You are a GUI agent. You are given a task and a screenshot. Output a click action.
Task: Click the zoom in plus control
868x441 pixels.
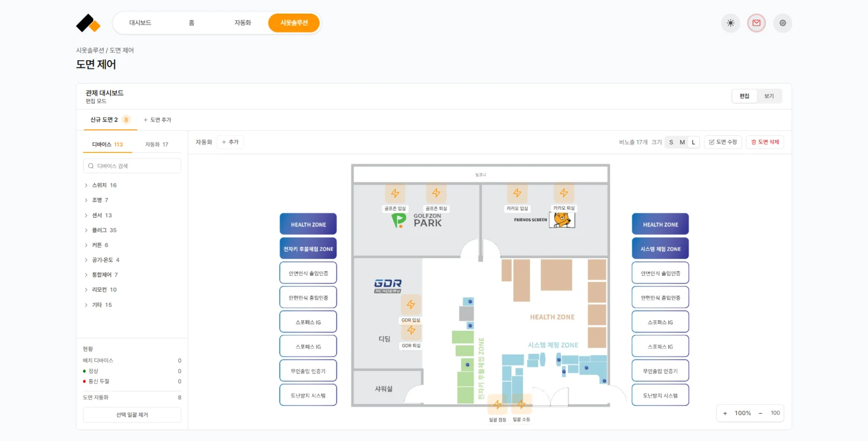point(725,413)
